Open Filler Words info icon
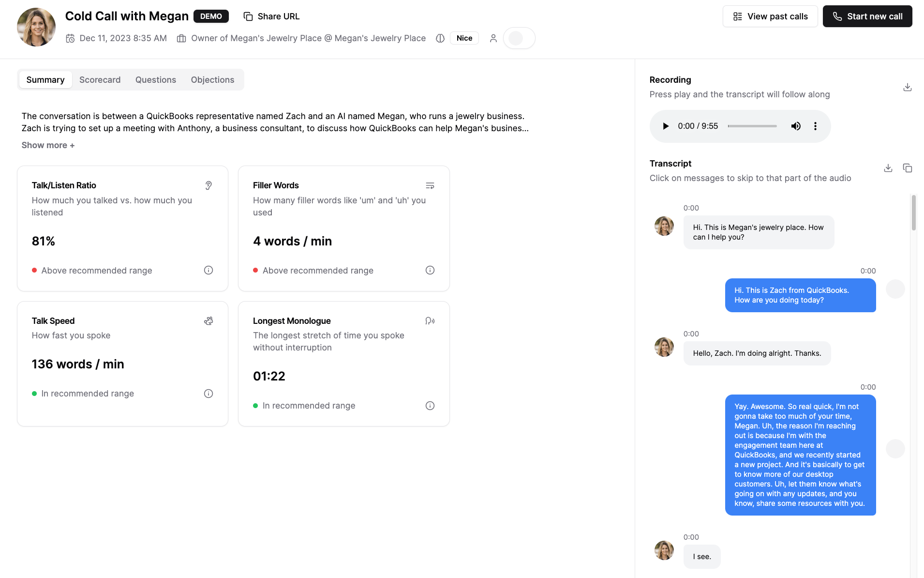The image size is (924, 578). coord(430,270)
